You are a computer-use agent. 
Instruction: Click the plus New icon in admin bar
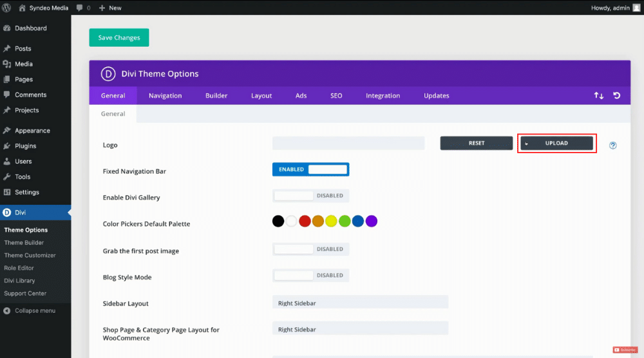(x=102, y=8)
